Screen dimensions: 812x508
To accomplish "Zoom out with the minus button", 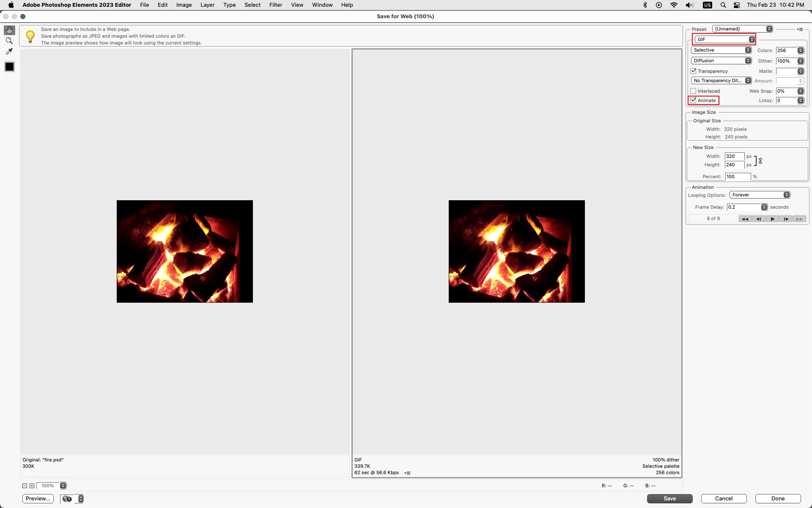I will [x=25, y=486].
